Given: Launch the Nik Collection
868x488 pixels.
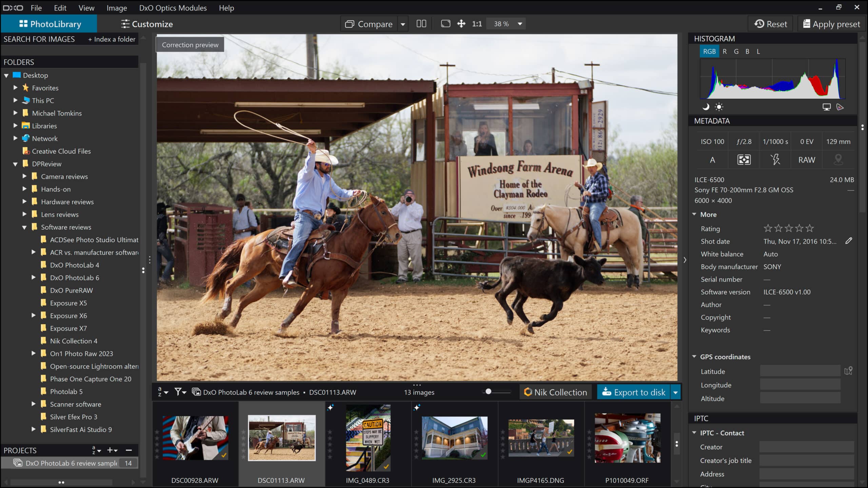Looking at the screenshot, I should 555,392.
